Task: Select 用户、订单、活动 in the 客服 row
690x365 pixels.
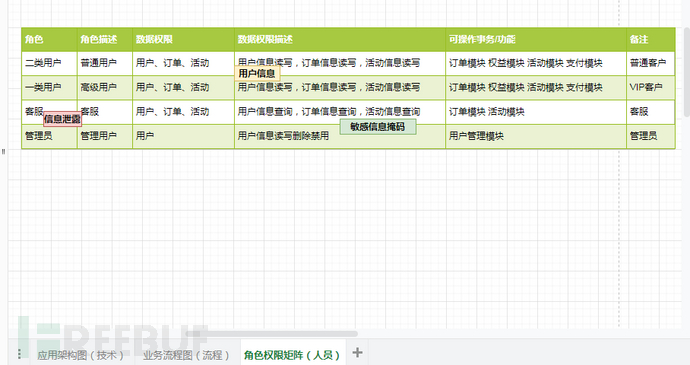Action: point(183,112)
